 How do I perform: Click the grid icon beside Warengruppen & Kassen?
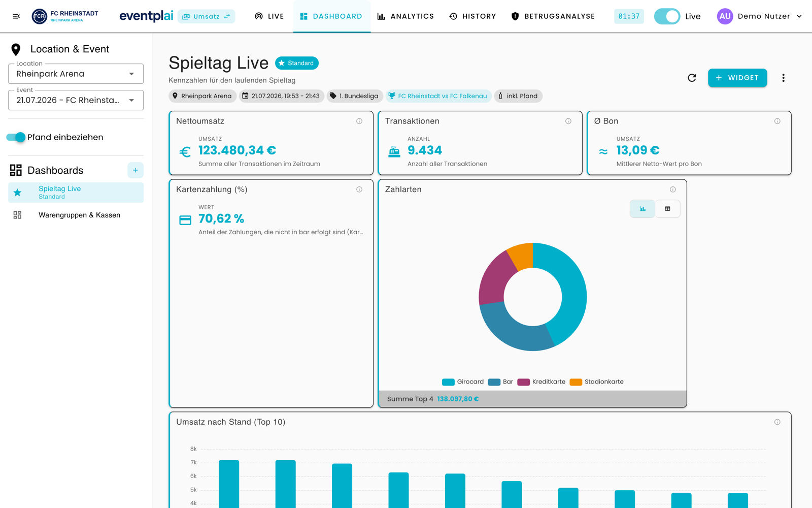[x=17, y=215]
